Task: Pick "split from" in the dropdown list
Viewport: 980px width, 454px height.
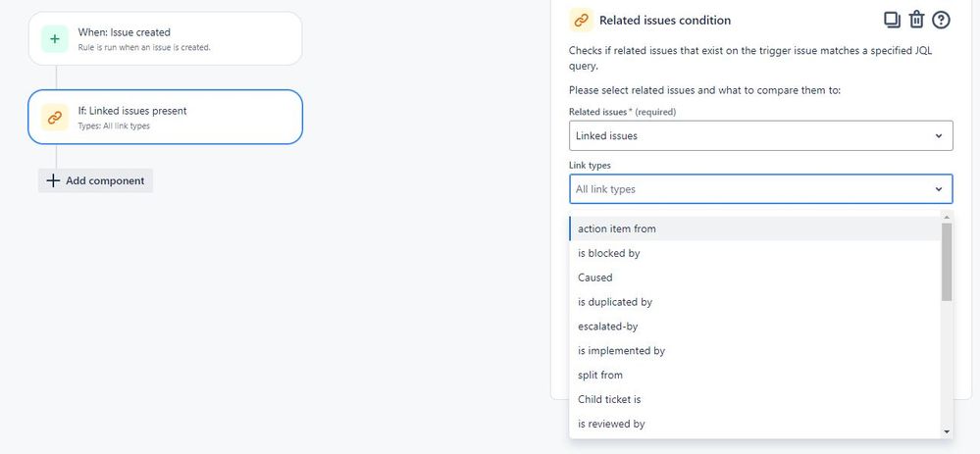Action: (x=755, y=375)
